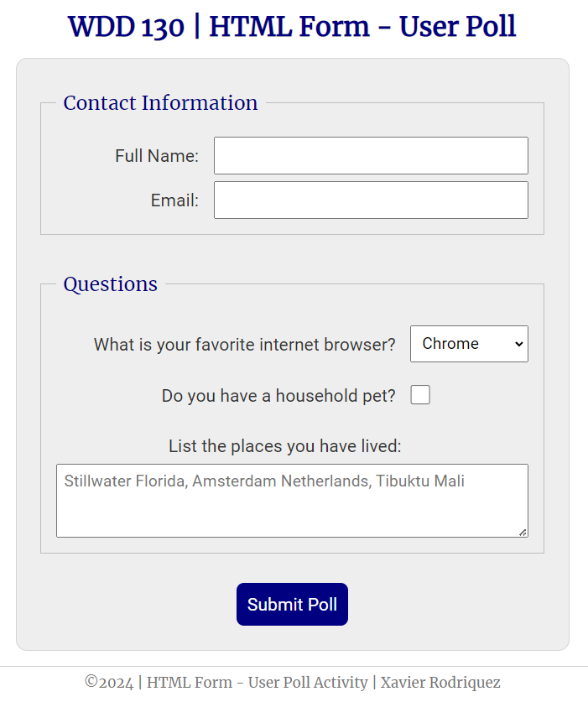This screenshot has width=588, height=702.
Task: Click the Questions fieldset legend
Action: click(x=110, y=284)
